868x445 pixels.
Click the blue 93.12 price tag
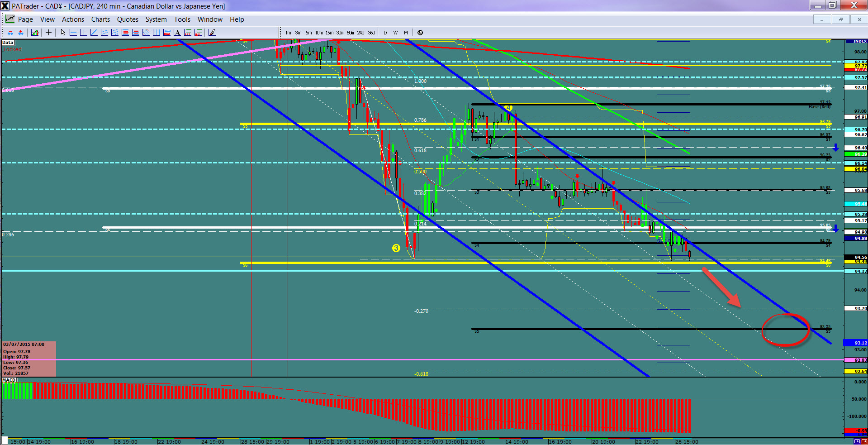(x=856, y=343)
